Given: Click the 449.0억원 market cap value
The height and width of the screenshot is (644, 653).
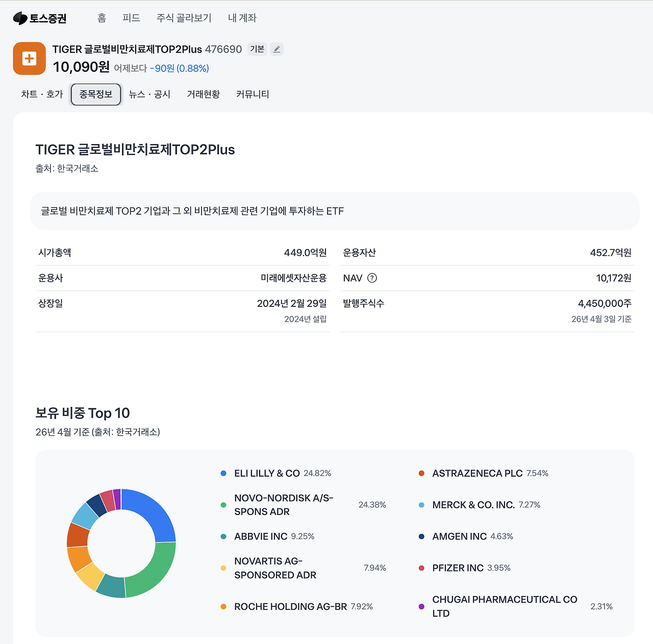Looking at the screenshot, I should tap(305, 252).
